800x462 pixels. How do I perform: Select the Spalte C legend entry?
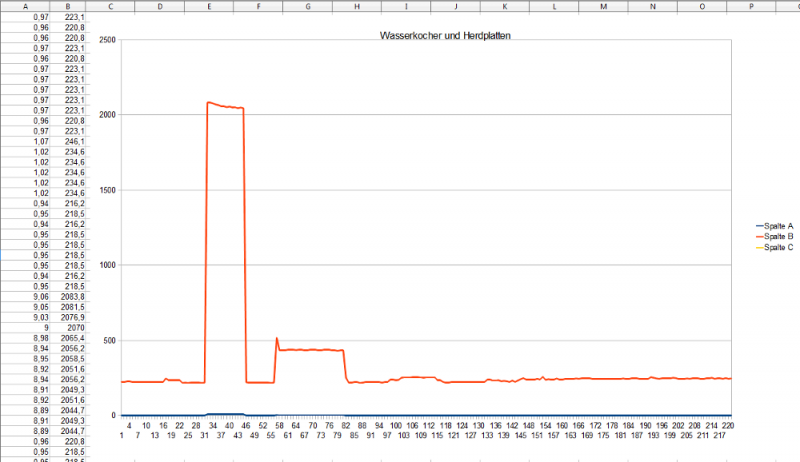tap(777, 247)
